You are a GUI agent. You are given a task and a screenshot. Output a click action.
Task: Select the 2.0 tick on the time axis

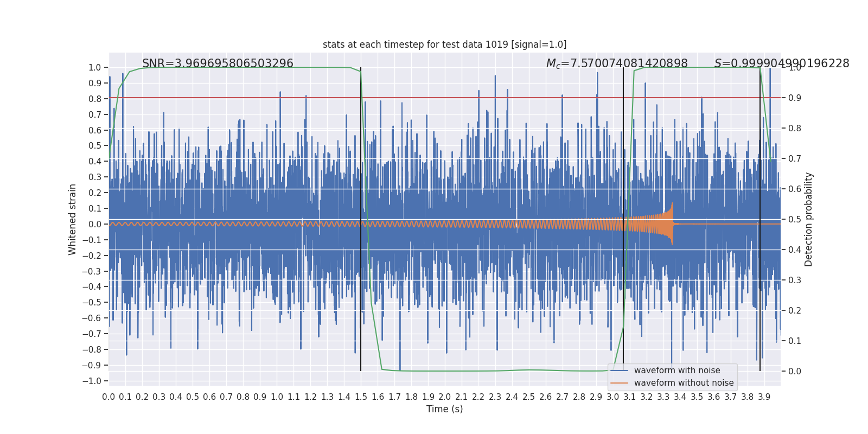click(x=445, y=397)
